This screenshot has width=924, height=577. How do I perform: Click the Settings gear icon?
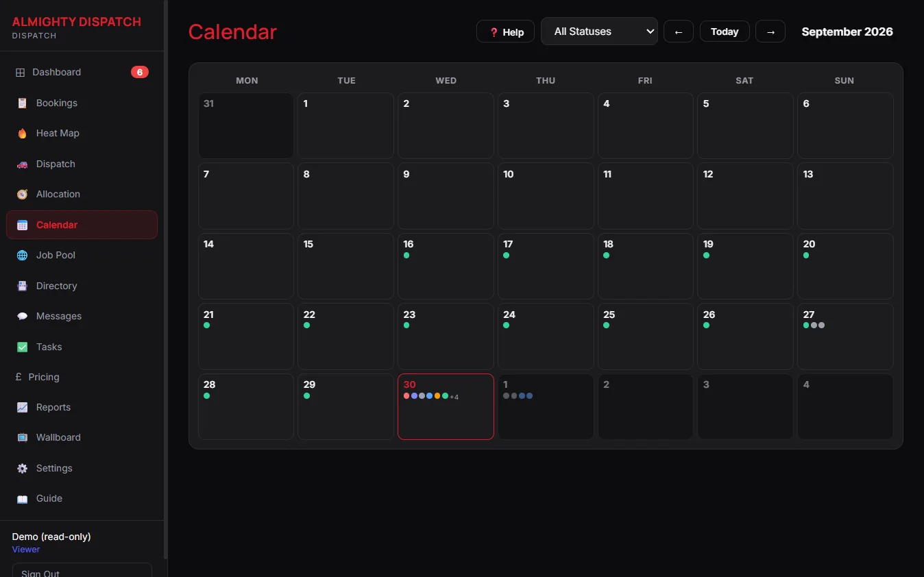coord(23,469)
